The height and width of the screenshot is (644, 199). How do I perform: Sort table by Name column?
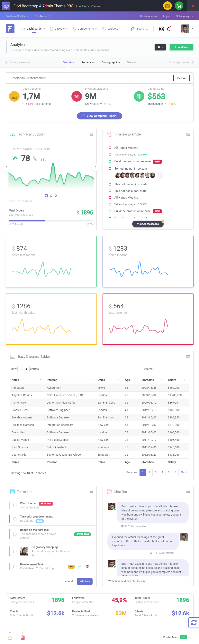[27, 380]
